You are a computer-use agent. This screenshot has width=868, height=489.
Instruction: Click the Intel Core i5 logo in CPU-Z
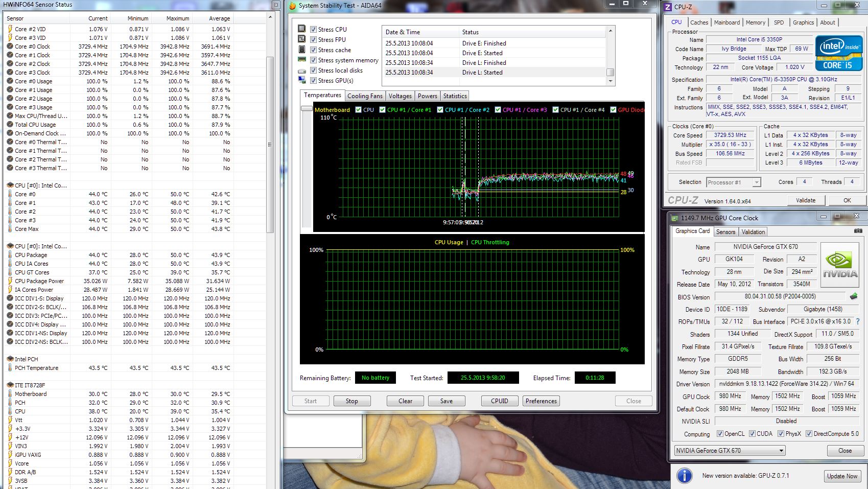(838, 53)
